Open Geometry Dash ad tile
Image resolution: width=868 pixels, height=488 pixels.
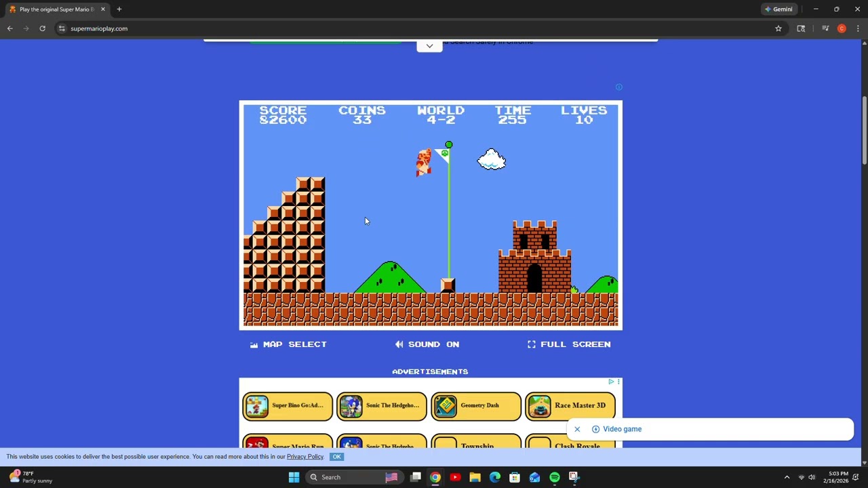[476, 406]
